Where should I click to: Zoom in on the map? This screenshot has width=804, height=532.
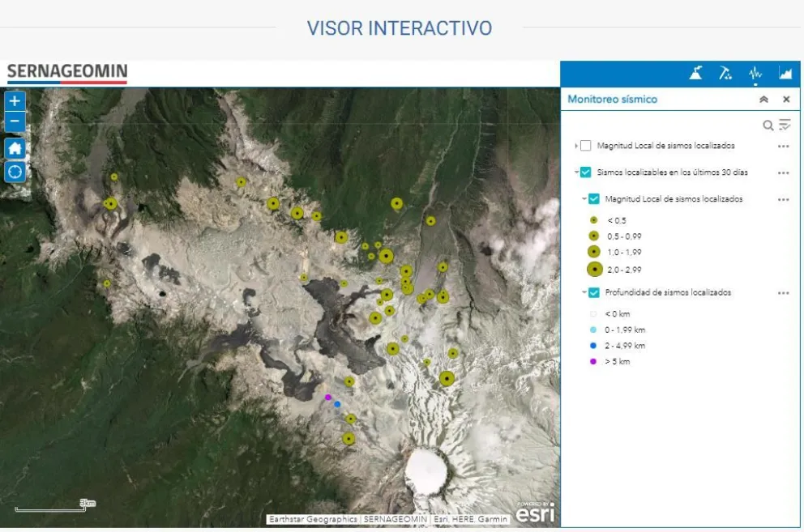(x=15, y=101)
